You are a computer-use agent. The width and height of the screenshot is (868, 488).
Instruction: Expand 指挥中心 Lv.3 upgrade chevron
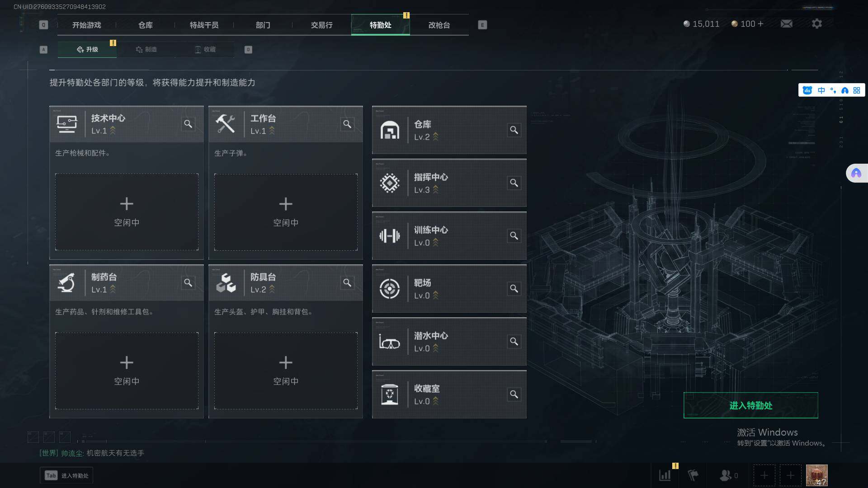click(x=436, y=190)
